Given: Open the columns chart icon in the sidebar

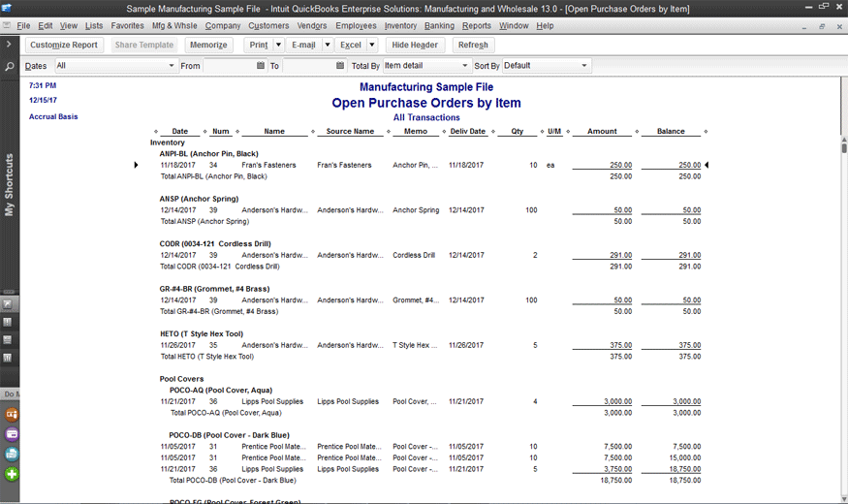Looking at the screenshot, I should [x=8, y=358].
